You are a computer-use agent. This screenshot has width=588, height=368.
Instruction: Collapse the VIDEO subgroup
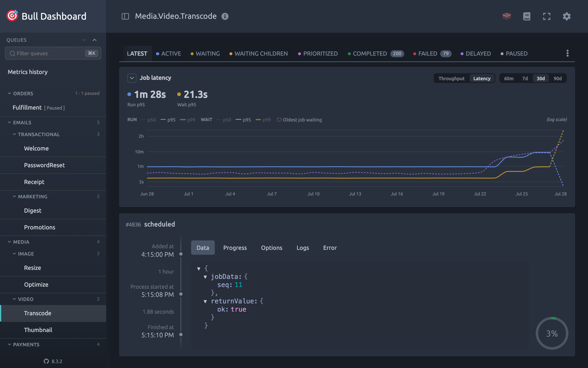pos(14,299)
